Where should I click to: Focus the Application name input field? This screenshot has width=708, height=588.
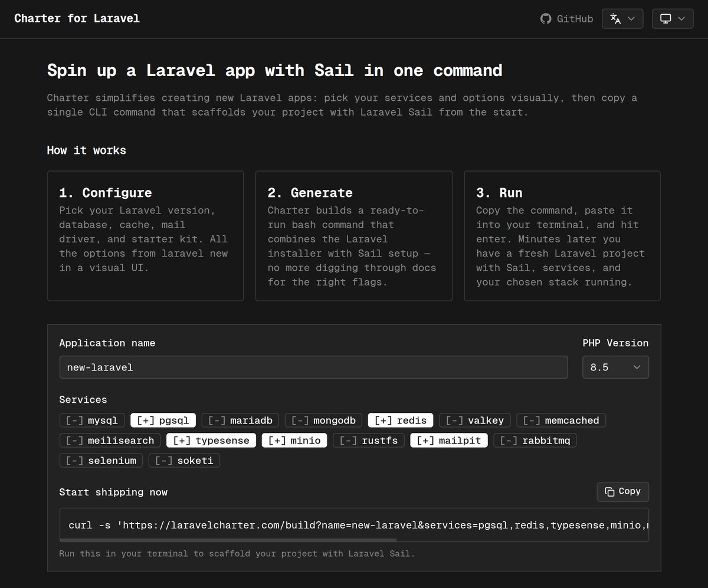tap(313, 367)
